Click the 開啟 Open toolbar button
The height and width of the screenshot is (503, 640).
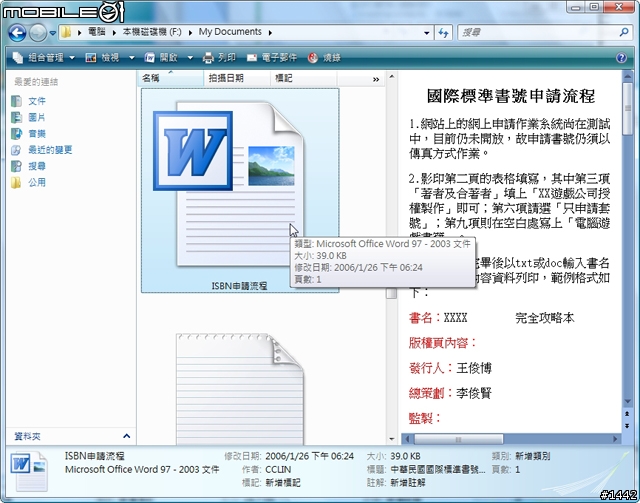coord(162,58)
